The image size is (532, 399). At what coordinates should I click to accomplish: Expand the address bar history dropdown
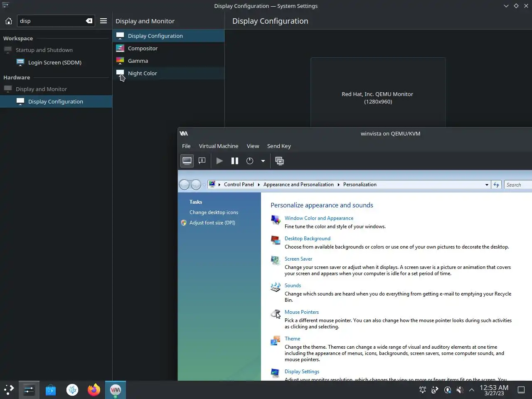[x=487, y=185]
